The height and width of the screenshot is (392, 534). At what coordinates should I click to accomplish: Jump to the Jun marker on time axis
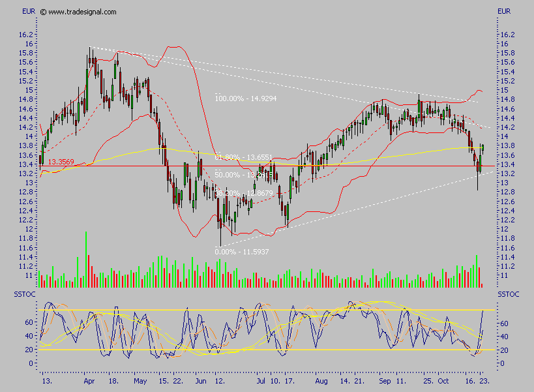tap(200, 379)
